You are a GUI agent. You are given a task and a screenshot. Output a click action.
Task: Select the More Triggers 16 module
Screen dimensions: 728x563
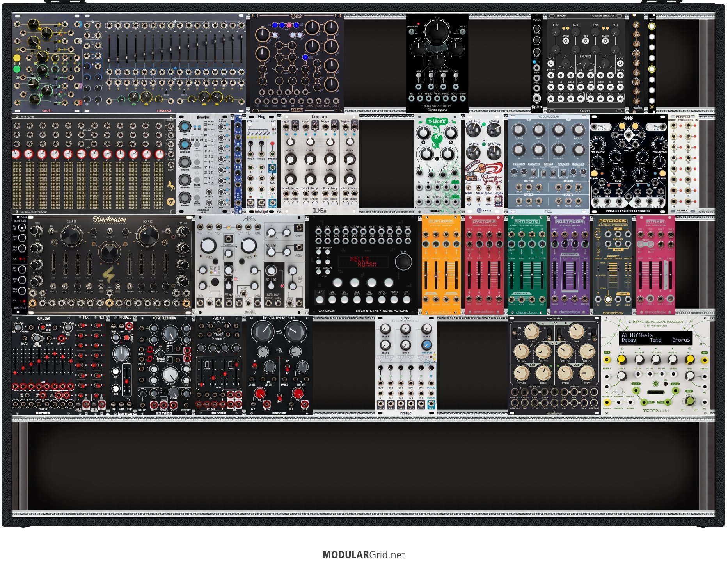(x=683, y=164)
